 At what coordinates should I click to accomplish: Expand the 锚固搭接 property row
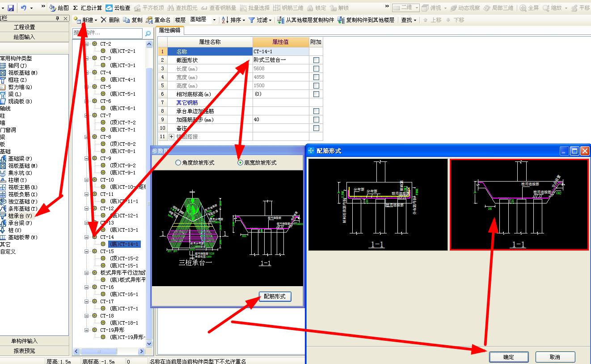pyautogui.click(x=171, y=136)
